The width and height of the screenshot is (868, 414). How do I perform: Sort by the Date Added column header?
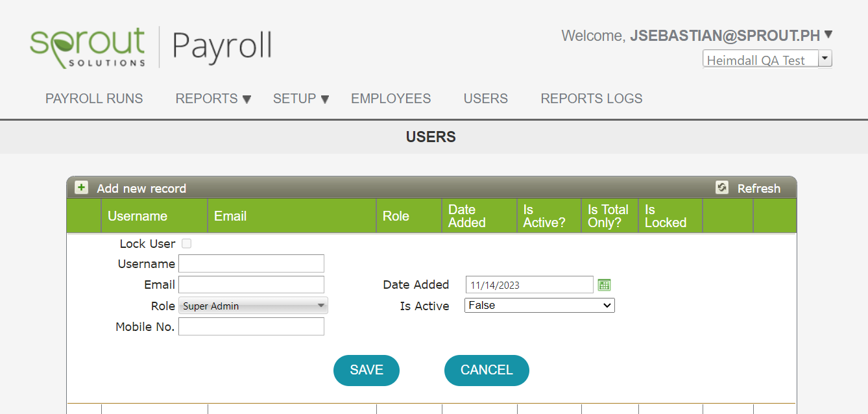[x=467, y=216]
